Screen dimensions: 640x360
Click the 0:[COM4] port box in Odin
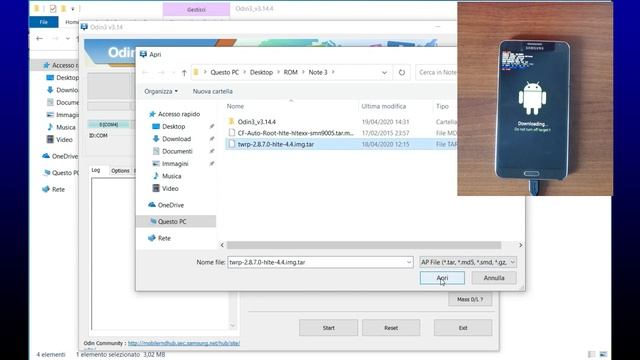click(x=109, y=124)
